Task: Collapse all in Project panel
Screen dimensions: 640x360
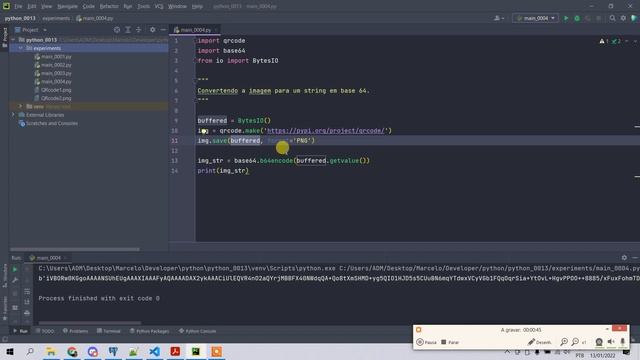Action: pyautogui.click(x=138, y=30)
